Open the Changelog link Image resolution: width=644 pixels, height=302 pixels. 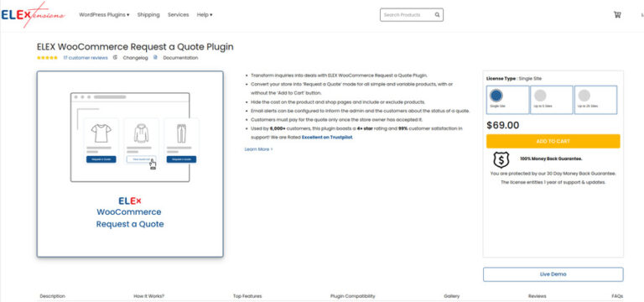pyautogui.click(x=135, y=58)
